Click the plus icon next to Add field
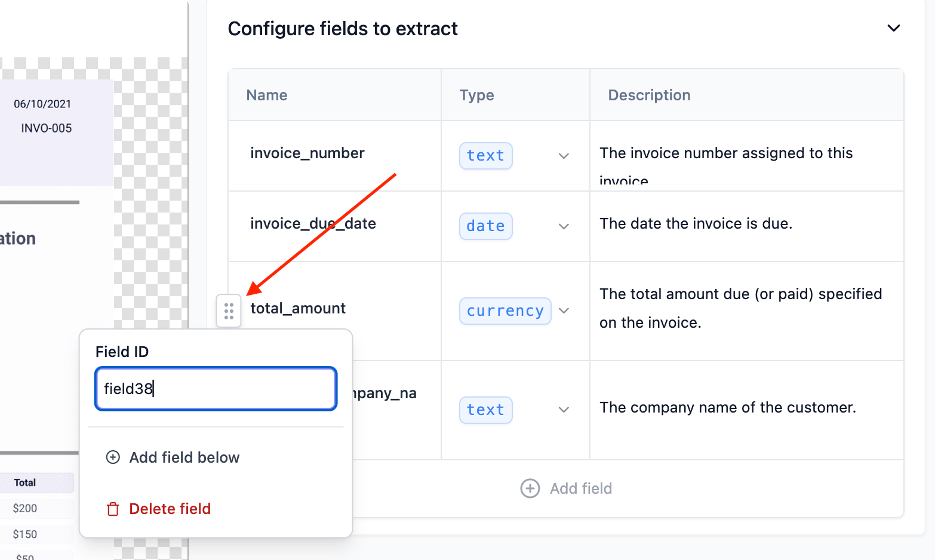This screenshot has height=560, width=935. (x=530, y=488)
